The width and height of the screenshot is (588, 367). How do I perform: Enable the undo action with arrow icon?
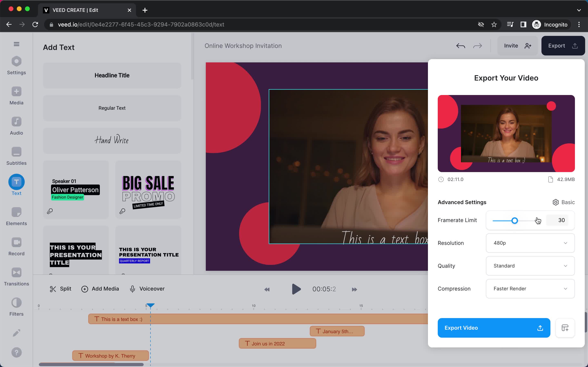tap(461, 46)
